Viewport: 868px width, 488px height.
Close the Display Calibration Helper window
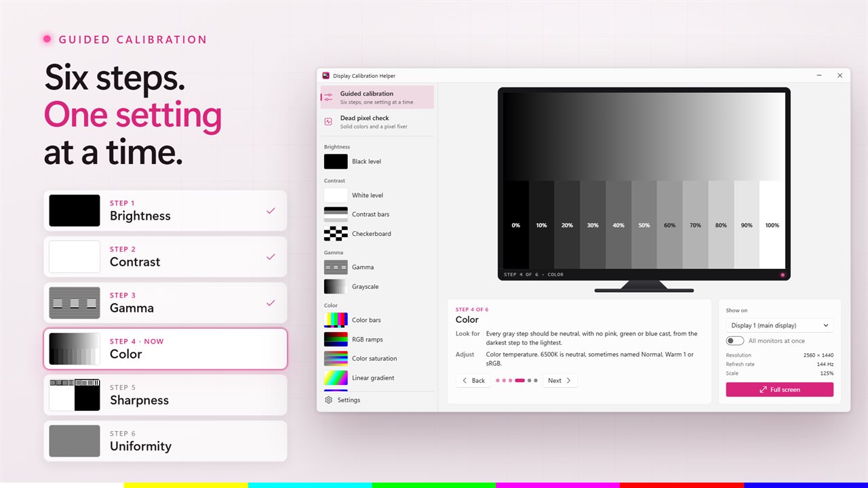tap(840, 76)
